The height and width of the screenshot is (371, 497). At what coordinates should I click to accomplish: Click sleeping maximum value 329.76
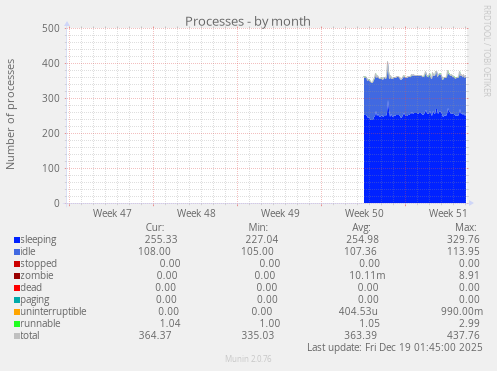click(463, 239)
